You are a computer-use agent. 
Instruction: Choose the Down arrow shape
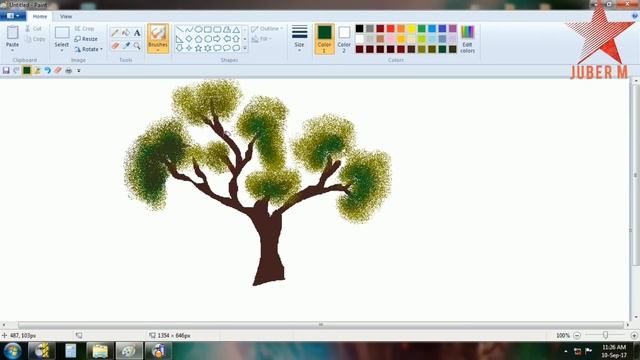[180, 48]
